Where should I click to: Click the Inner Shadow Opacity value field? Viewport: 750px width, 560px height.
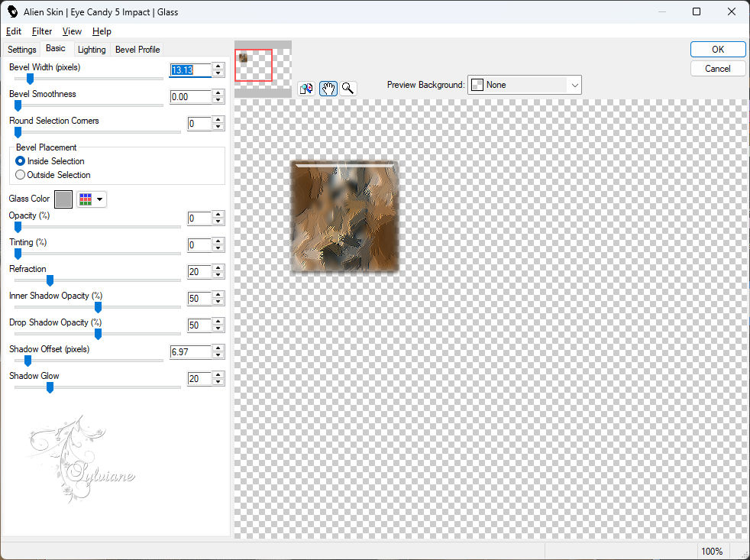coord(199,299)
